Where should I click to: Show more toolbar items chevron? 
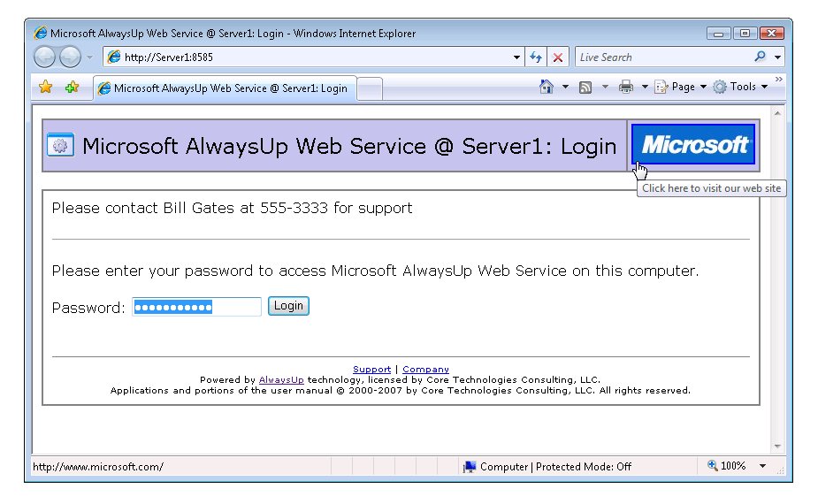coord(779,80)
